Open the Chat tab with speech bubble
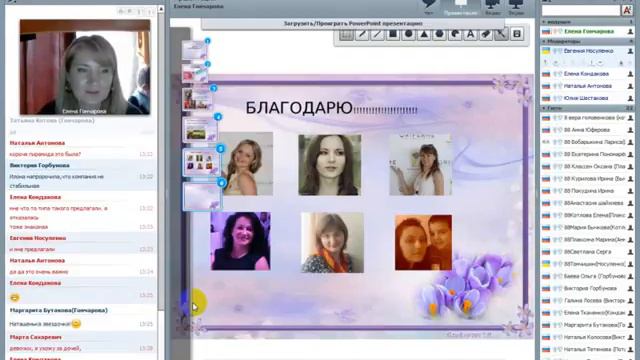This screenshot has width=640, height=360. pyautogui.click(x=429, y=7)
